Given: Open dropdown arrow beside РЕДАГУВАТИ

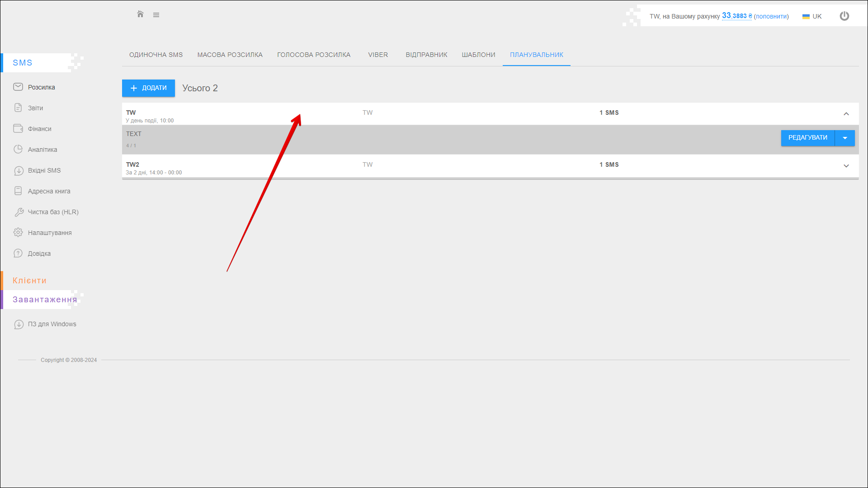Looking at the screenshot, I should pyautogui.click(x=844, y=138).
